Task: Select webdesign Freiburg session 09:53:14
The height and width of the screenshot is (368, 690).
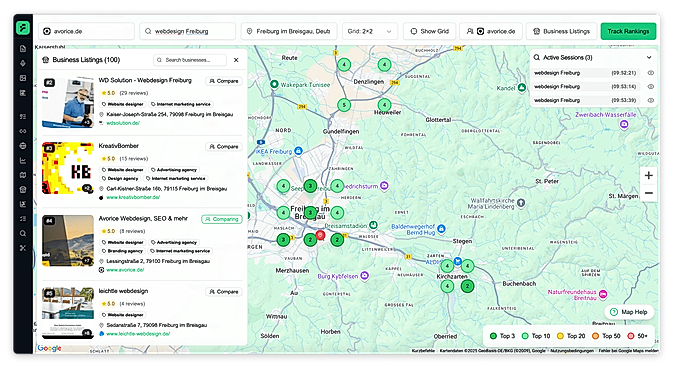Action: [x=585, y=86]
